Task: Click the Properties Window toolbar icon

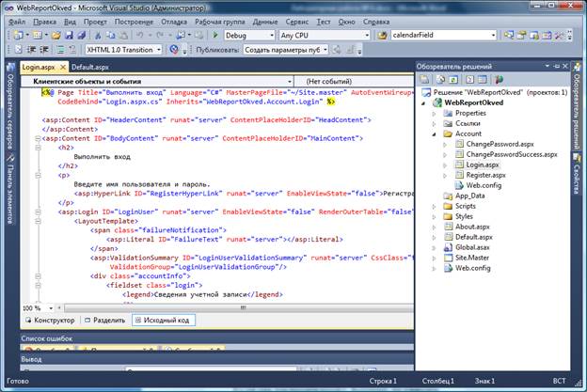Action: click(x=521, y=36)
